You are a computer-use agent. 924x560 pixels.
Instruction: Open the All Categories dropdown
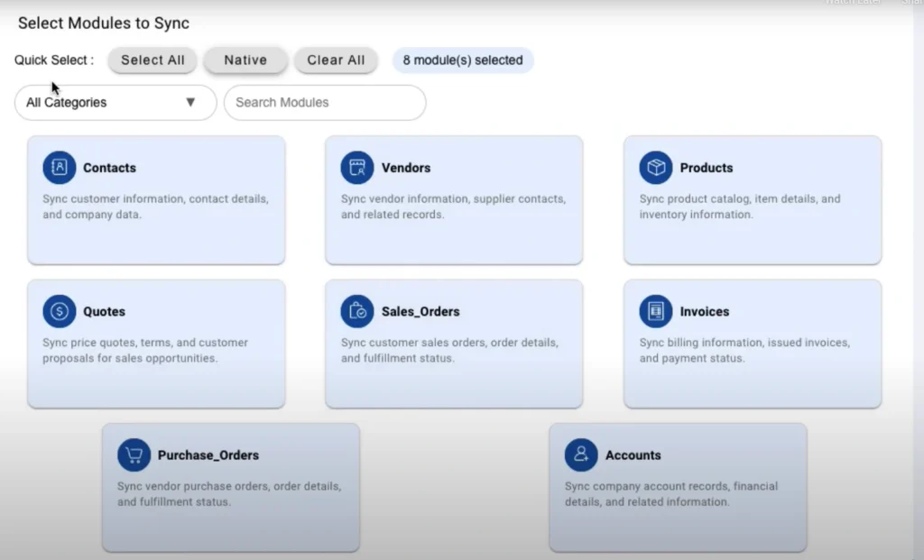tap(115, 102)
